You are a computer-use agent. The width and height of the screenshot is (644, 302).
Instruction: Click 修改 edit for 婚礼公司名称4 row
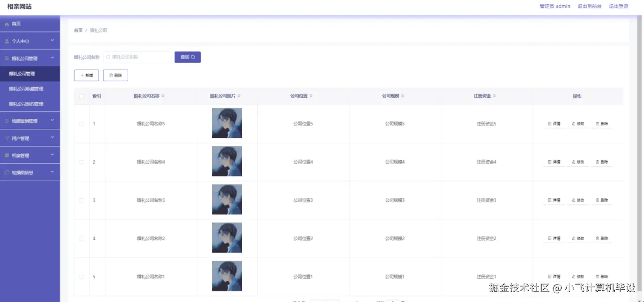[x=578, y=162]
